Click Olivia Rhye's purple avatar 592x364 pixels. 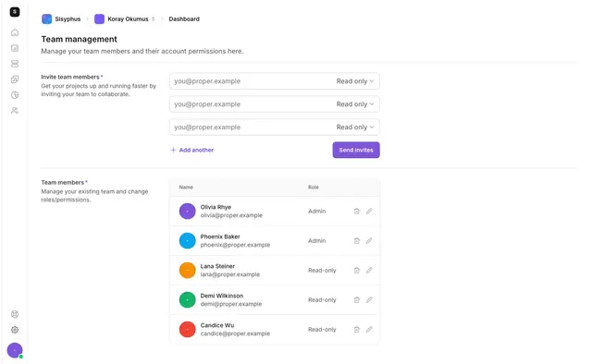(x=187, y=212)
